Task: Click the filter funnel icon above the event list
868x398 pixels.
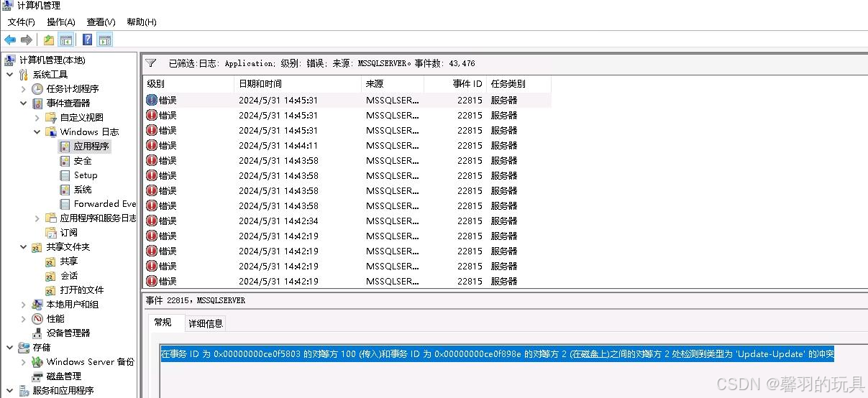Action: click(x=151, y=63)
